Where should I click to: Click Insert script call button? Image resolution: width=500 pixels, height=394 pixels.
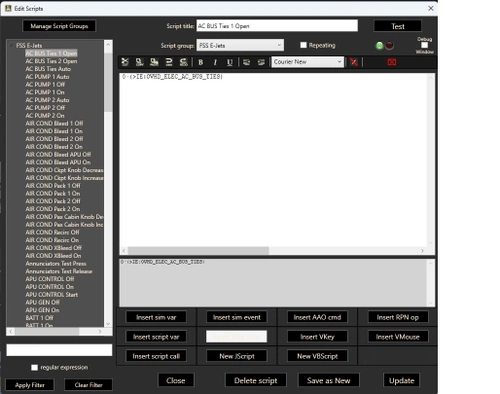[x=156, y=356]
